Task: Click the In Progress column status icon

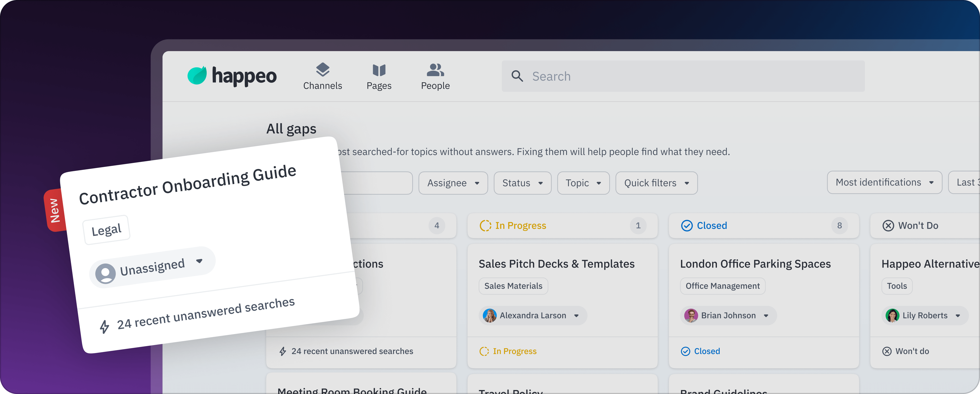Action: click(x=485, y=225)
